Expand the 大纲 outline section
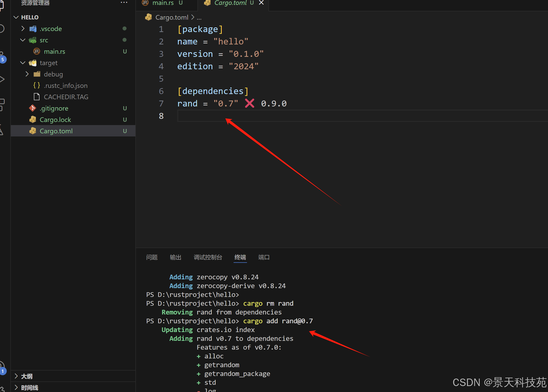This screenshot has width=548, height=392. pos(27,376)
